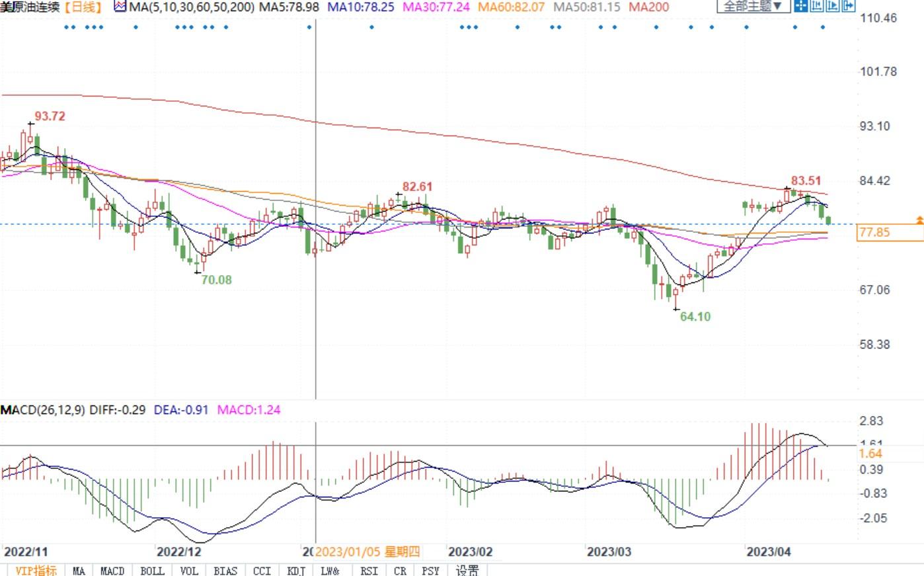
Task: Click the 2023/01/05 date marker
Action: pyautogui.click(x=367, y=552)
